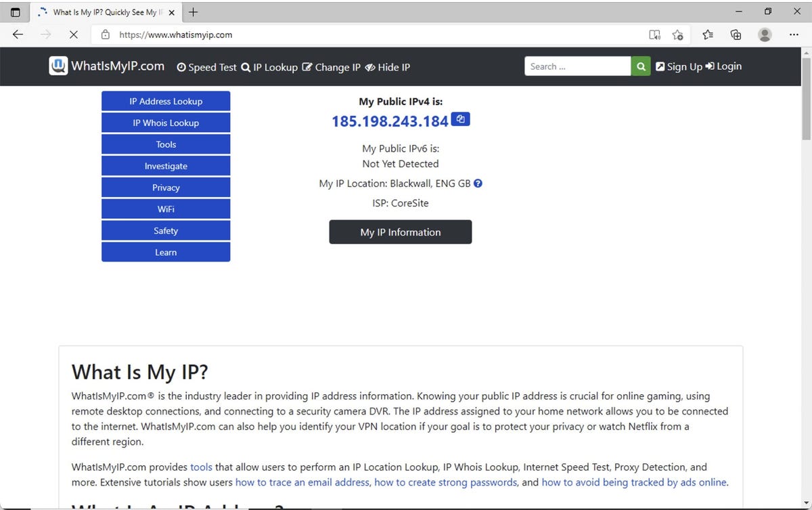The width and height of the screenshot is (812, 510).
Task: Open IP Lookup in the nav bar
Action: 269,67
